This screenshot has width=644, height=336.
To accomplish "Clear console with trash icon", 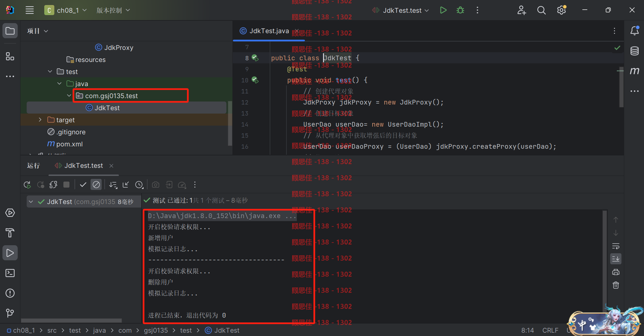I will click(x=616, y=285).
